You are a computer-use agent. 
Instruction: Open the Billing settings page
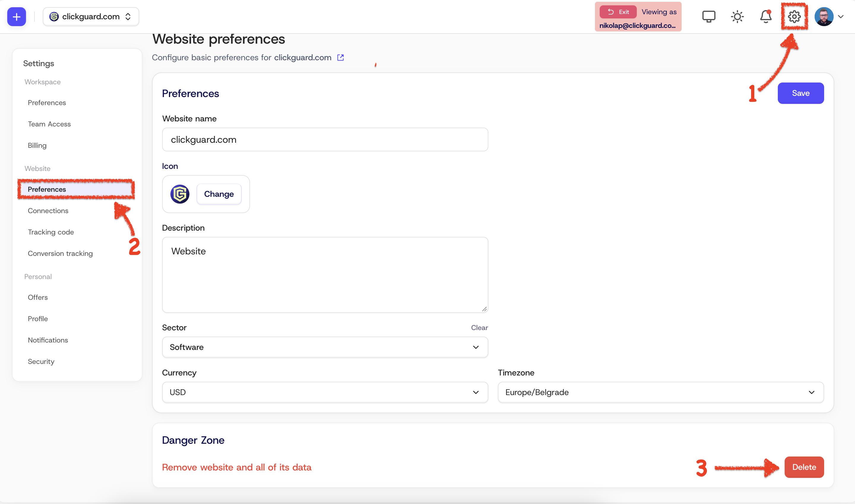(37, 145)
